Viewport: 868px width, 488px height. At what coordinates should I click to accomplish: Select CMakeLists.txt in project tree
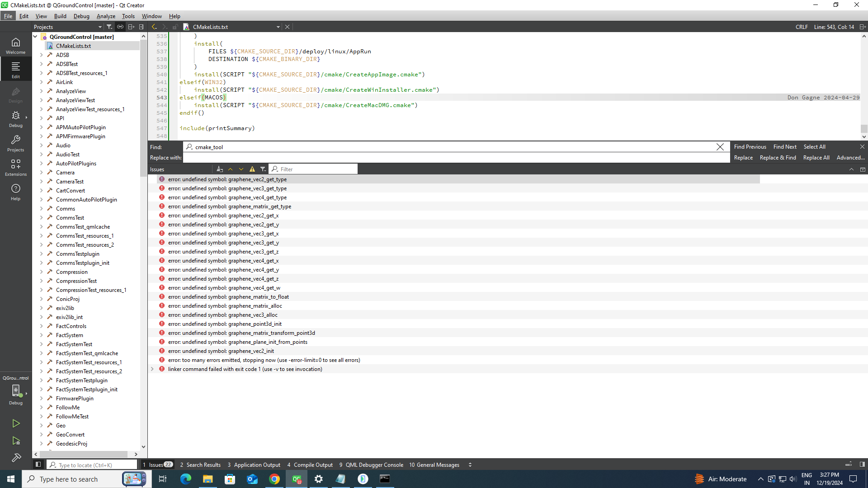click(x=73, y=46)
